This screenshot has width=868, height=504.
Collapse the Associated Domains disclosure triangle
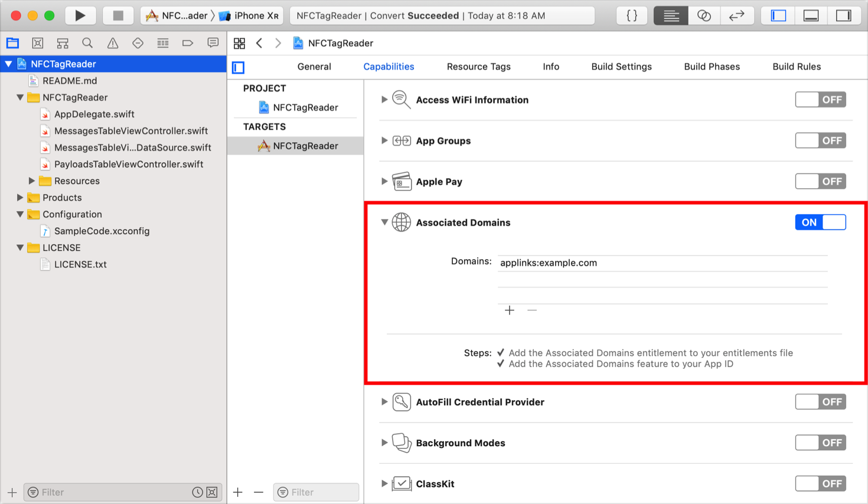(x=384, y=222)
